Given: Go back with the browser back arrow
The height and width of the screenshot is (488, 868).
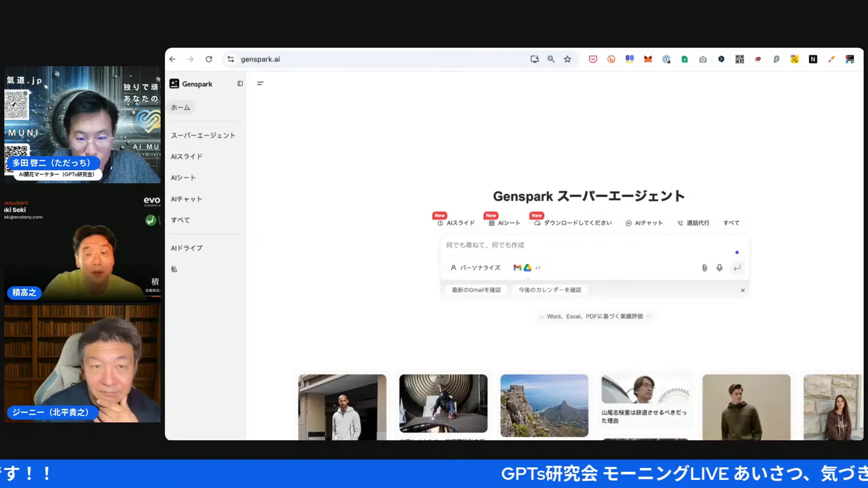Looking at the screenshot, I should tap(172, 59).
